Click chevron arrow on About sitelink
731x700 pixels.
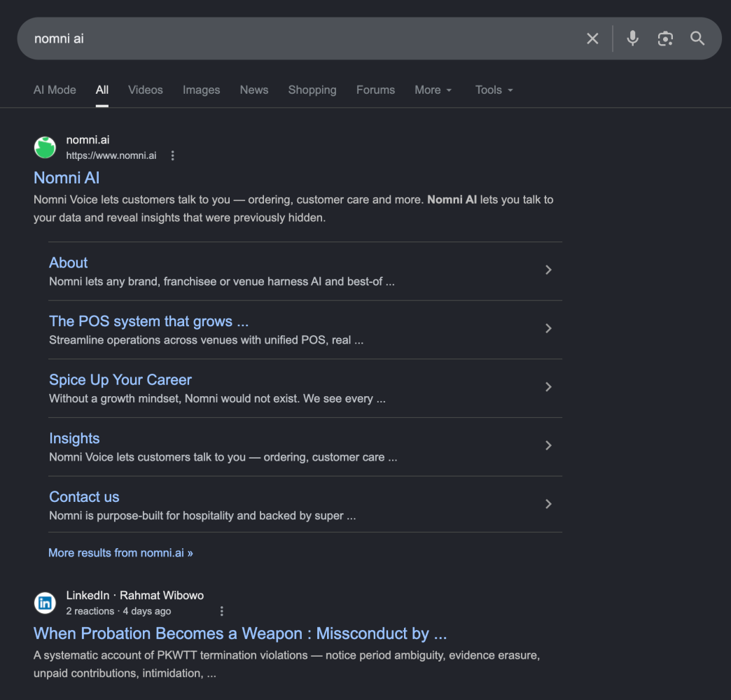[x=548, y=269]
